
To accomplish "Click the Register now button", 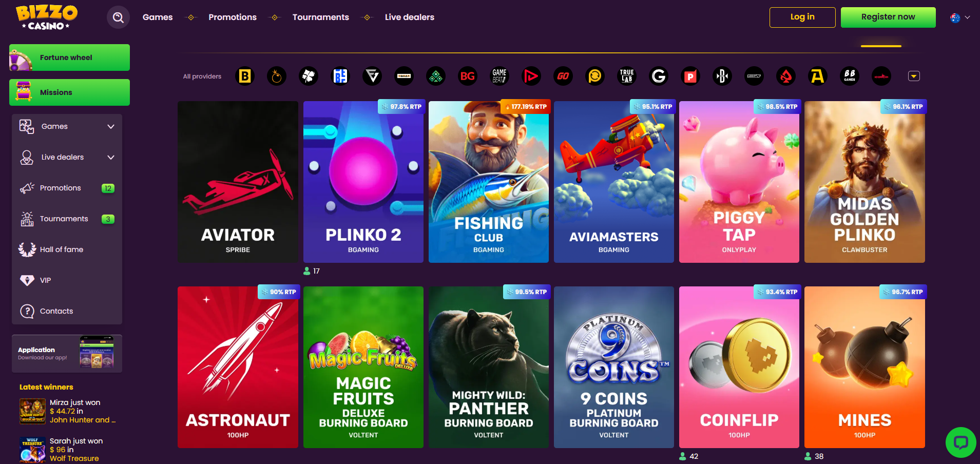I will (888, 17).
